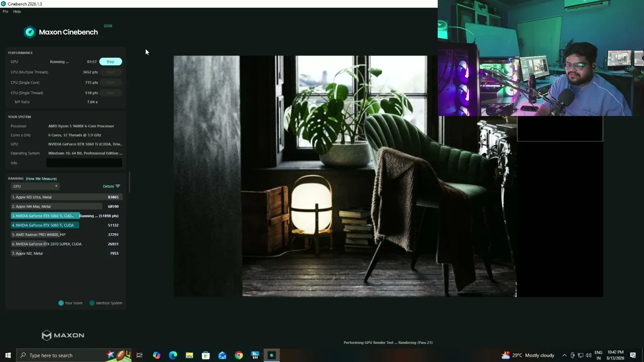
Task: Open Google Chrome from the taskbar
Action: 238,355
